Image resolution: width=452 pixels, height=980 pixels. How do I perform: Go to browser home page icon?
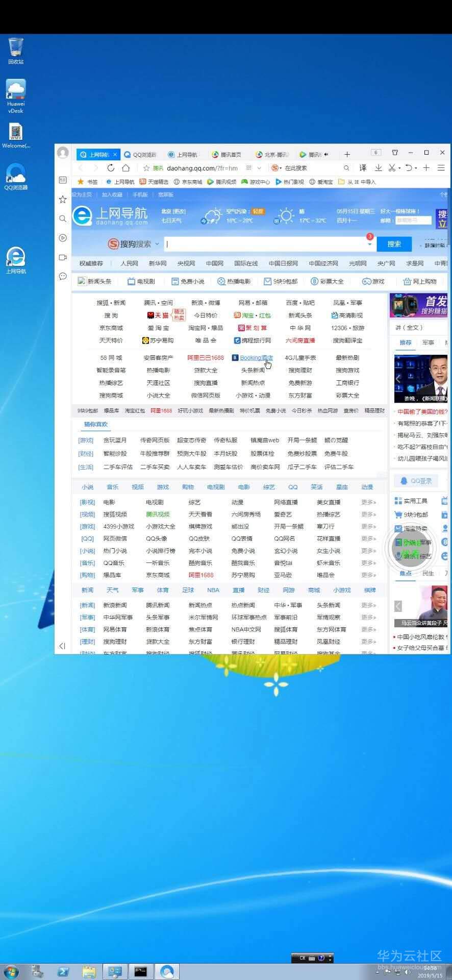pyautogui.click(x=126, y=168)
